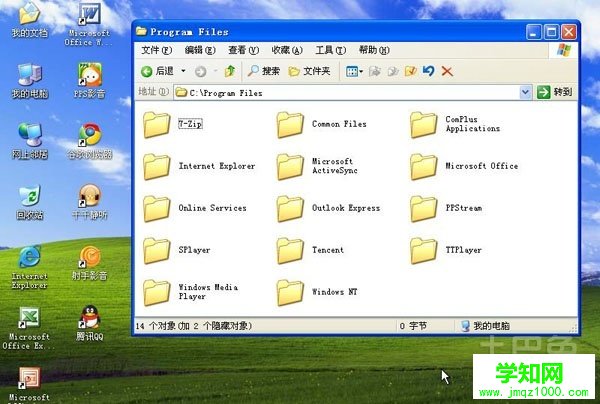The image size is (600, 404).
Task: Click the Outlook Express folder name text
Action: [x=346, y=208]
